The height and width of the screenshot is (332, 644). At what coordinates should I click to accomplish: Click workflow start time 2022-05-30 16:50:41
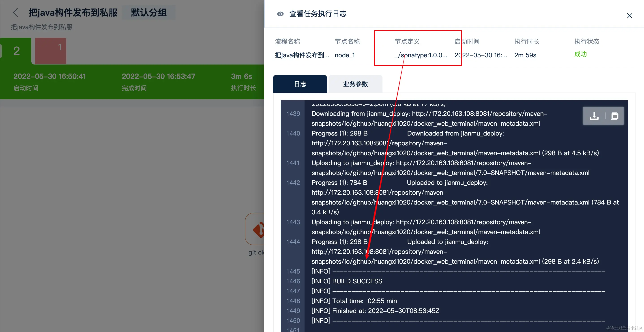[49, 76]
